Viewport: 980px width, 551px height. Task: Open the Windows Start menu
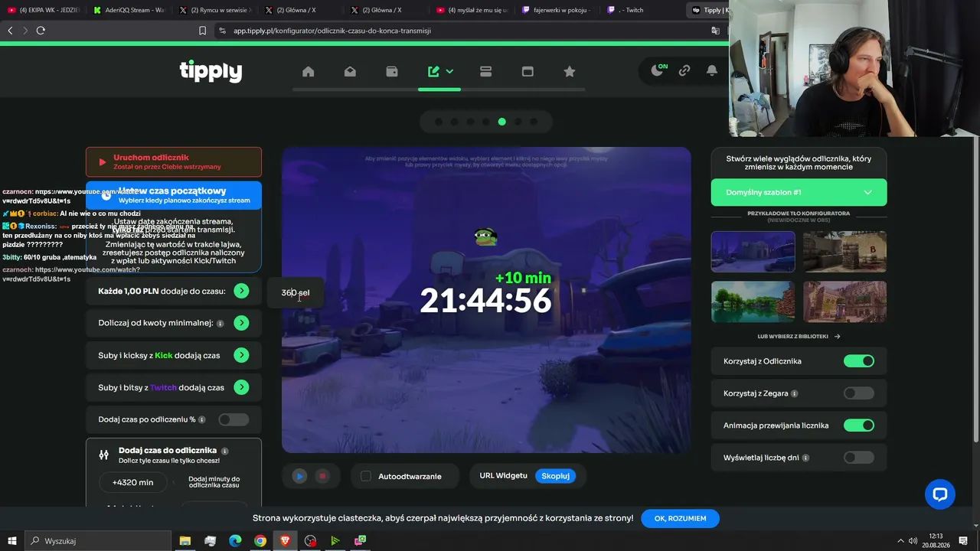coord(11,541)
